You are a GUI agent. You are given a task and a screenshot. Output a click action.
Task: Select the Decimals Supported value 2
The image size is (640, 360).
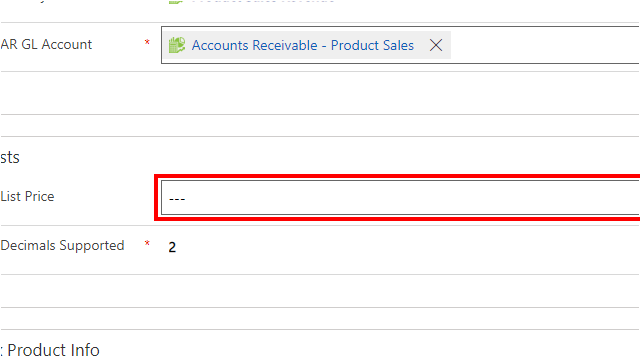(x=172, y=247)
